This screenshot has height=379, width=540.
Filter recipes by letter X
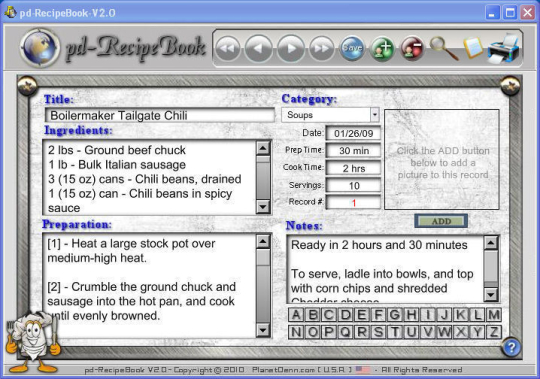pyautogui.click(x=461, y=332)
